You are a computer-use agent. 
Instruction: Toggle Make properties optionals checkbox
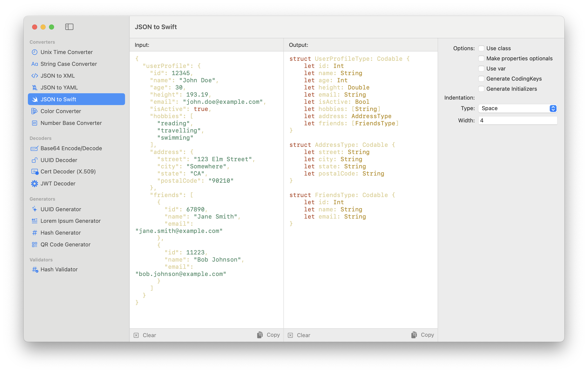click(x=480, y=58)
